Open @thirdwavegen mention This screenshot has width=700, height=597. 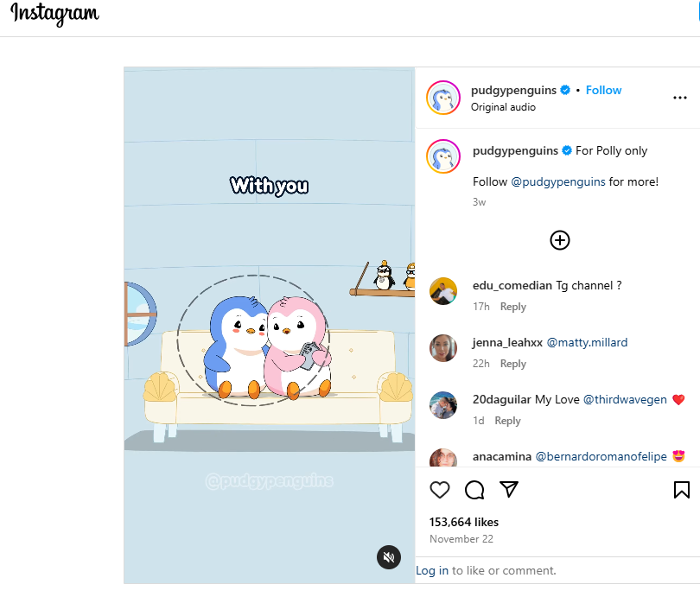(625, 400)
